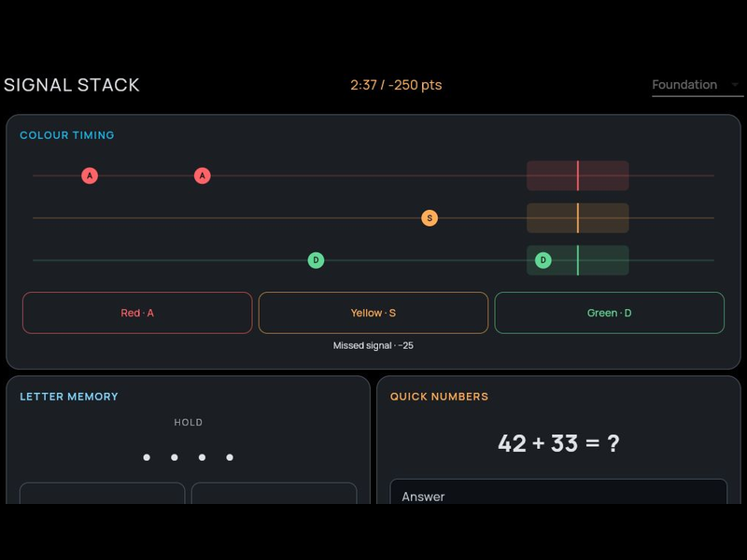Click the 42 + 33 = ? equation
Viewport: 747px width, 560px height.
point(558,443)
